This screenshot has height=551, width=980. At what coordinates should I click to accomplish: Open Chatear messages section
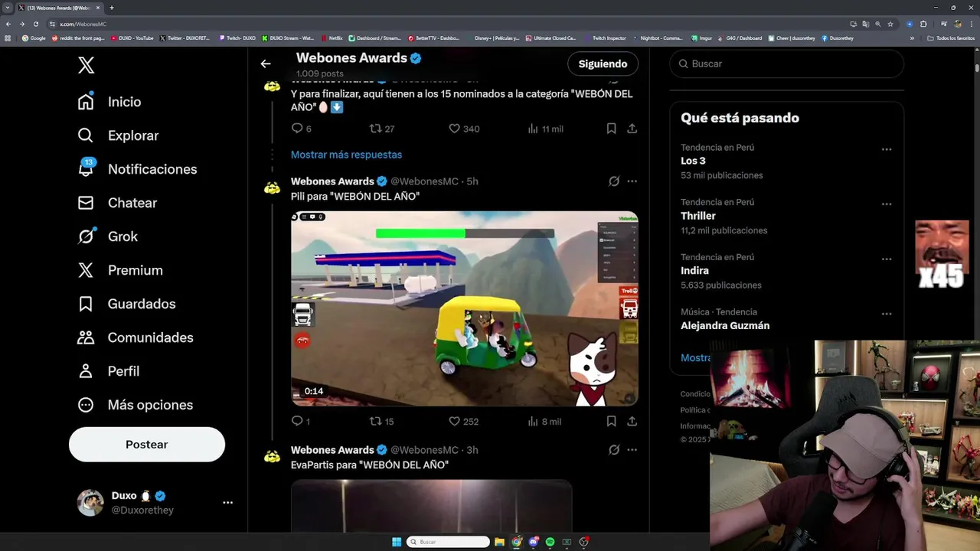tap(116, 203)
